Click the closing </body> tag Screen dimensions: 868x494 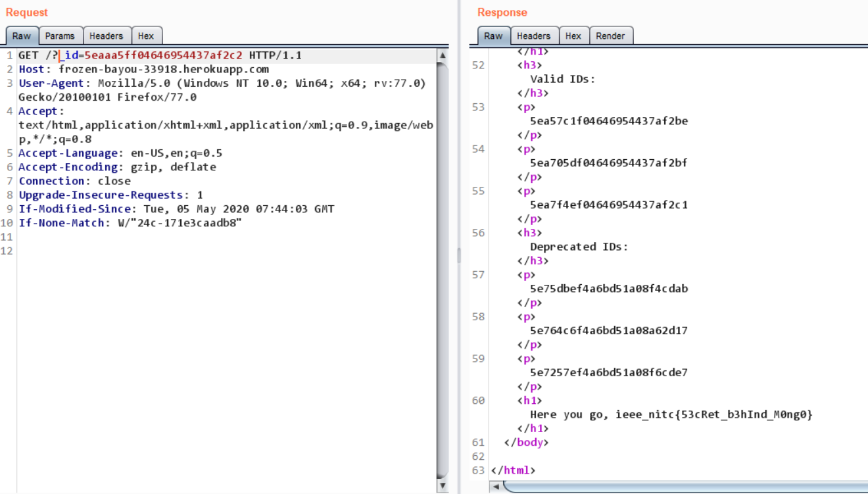[526, 442]
